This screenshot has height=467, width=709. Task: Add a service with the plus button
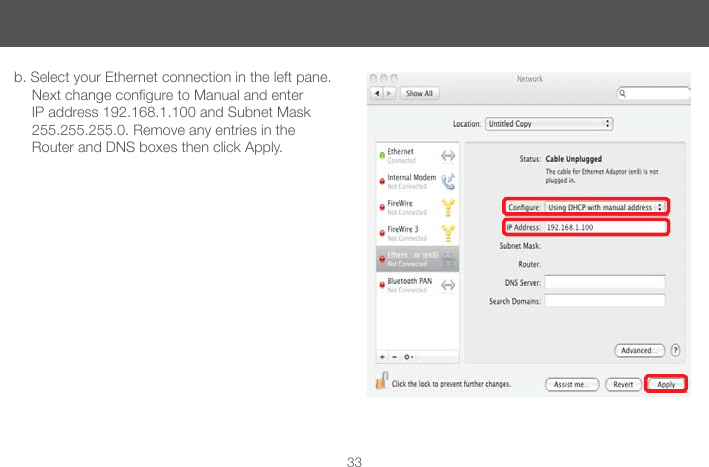[383, 357]
